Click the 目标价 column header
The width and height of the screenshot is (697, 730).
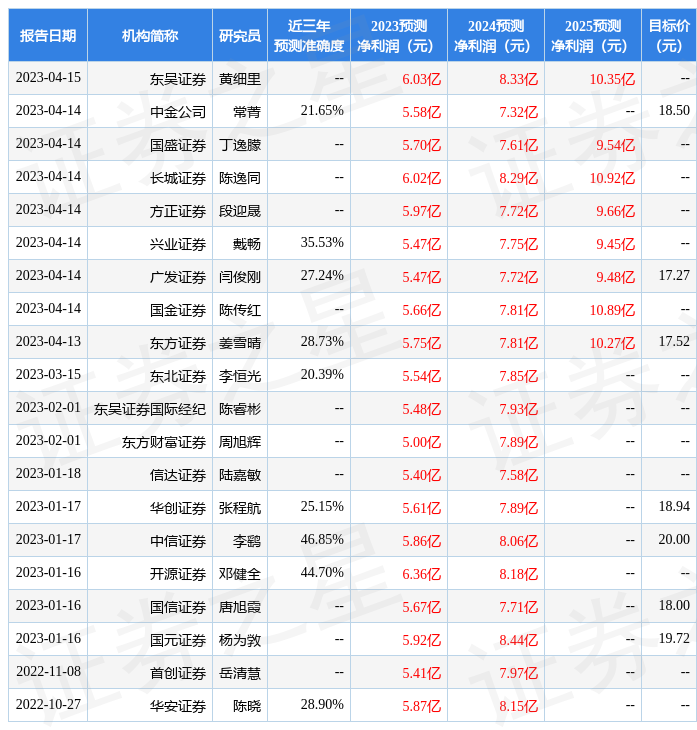[x=669, y=35]
